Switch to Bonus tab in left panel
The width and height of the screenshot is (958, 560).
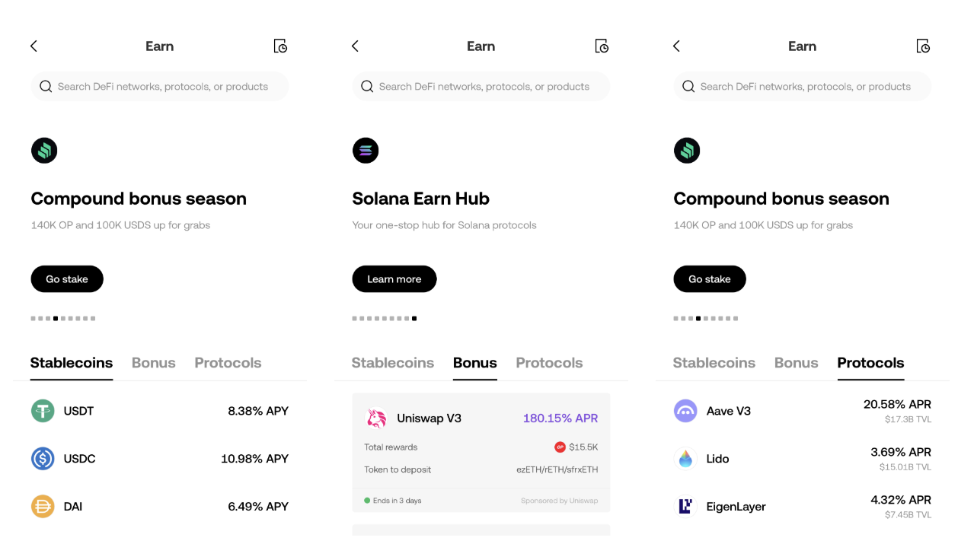[x=154, y=363]
